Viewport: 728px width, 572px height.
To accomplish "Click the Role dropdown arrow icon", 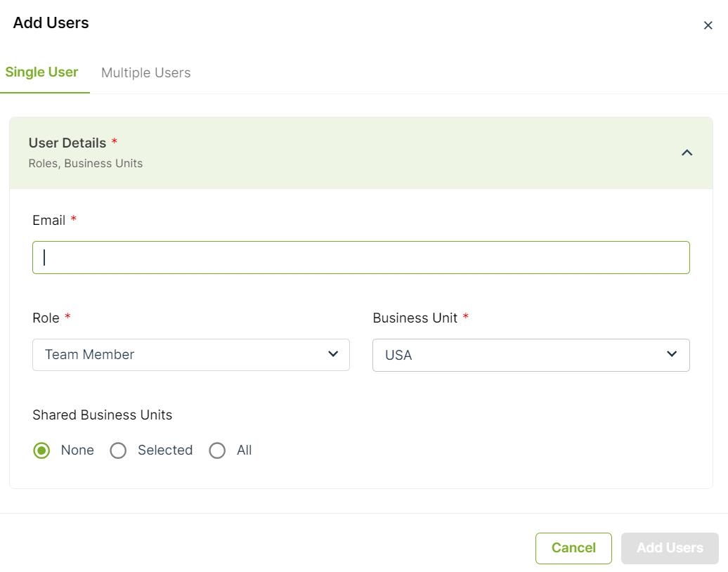I will [333, 354].
